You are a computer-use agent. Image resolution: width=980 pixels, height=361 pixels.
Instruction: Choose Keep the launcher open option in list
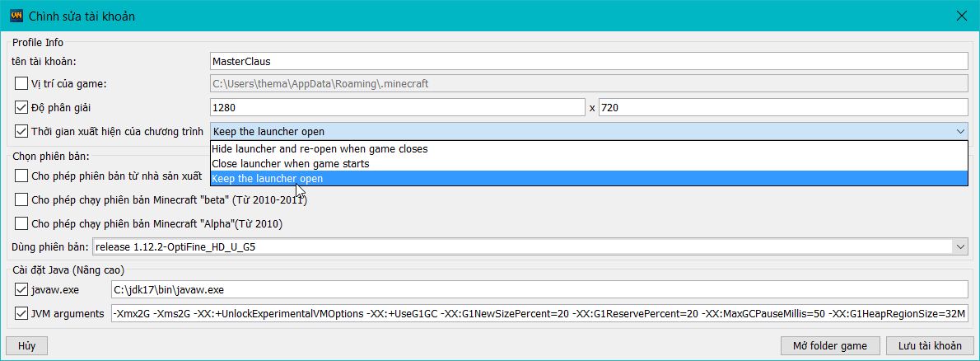[589, 179]
